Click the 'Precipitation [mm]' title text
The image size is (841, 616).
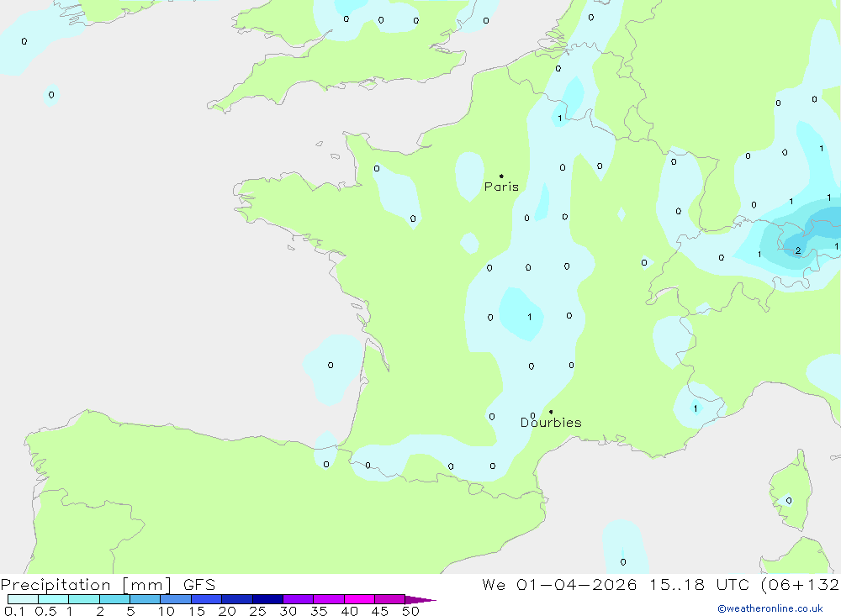[x=86, y=585]
